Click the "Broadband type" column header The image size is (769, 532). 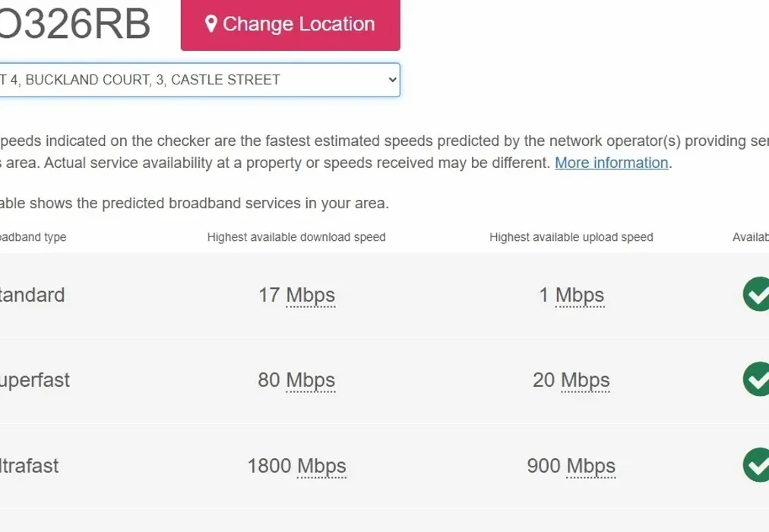click(x=33, y=237)
